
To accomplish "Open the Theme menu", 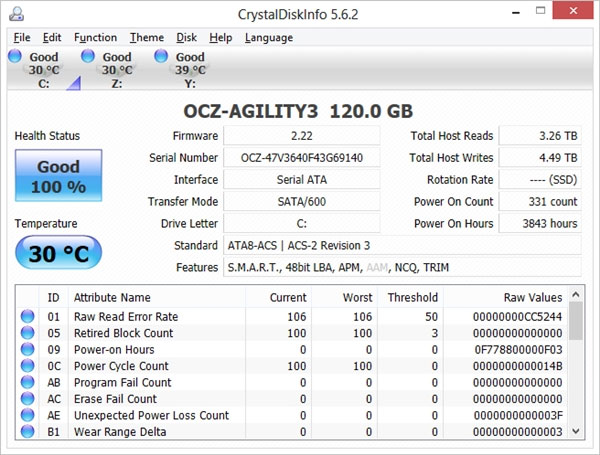I will pyautogui.click(x=148, y=38).
